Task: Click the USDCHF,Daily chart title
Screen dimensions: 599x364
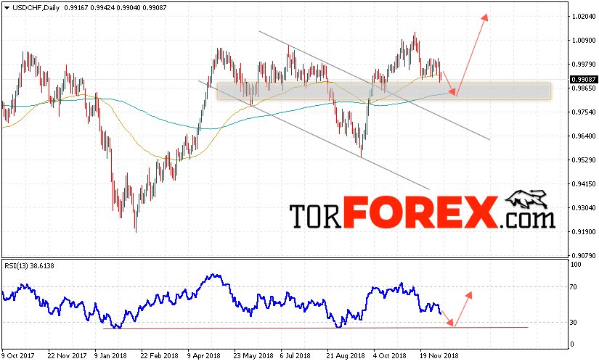Action: (36, 8)
